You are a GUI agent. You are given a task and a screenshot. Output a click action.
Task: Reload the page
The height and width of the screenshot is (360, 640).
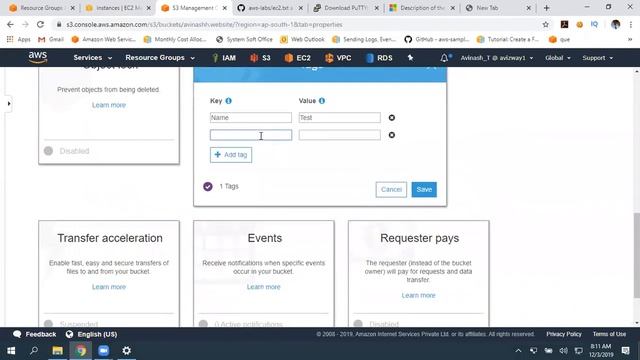[40, 24]
